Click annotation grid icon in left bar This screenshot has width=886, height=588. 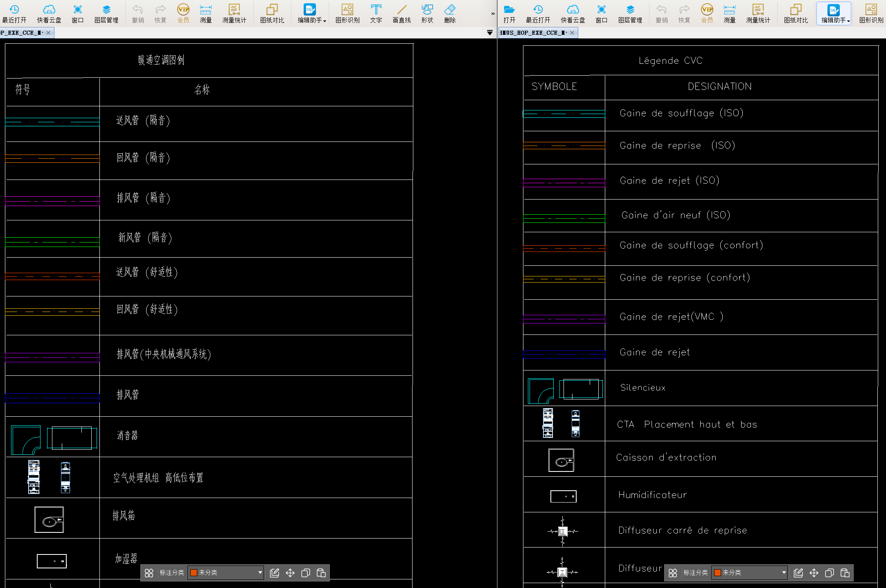tap(149, 573)
